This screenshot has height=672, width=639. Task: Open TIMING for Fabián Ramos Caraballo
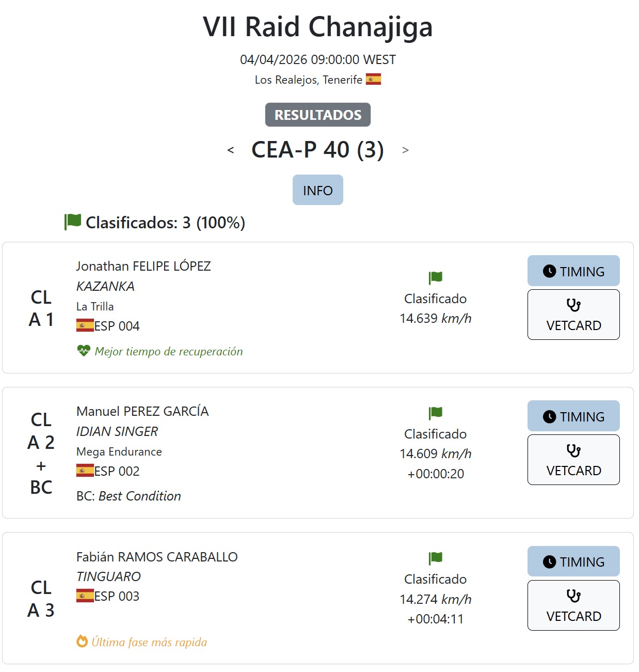[573, 561]
